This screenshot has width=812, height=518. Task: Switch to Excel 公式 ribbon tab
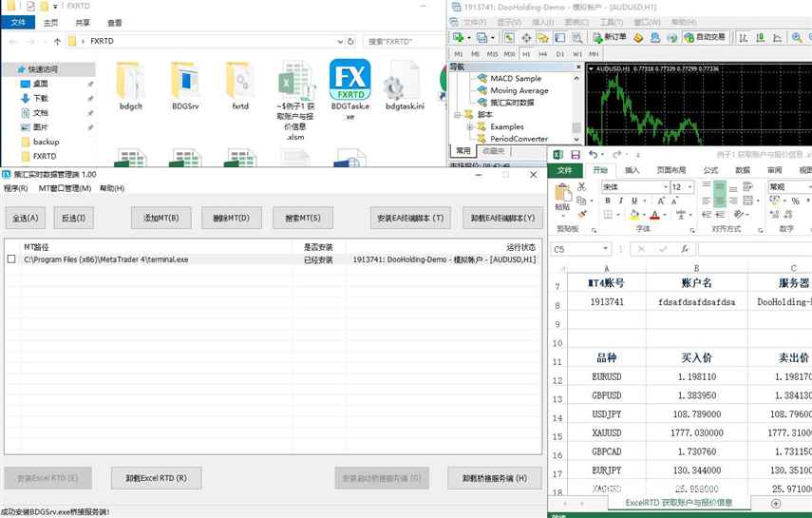(710, 170)
